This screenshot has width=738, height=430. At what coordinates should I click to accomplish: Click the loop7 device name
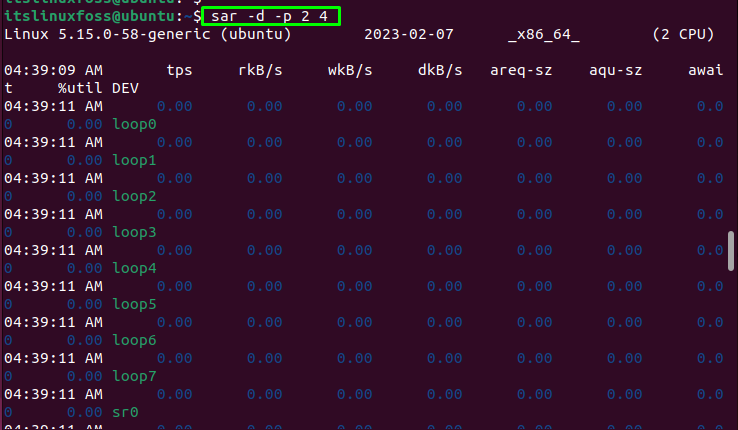[135, 376]
